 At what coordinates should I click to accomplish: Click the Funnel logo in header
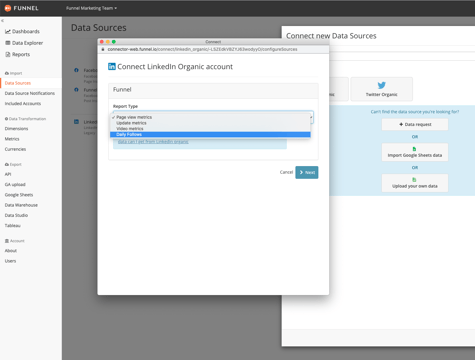coord(22,8)
